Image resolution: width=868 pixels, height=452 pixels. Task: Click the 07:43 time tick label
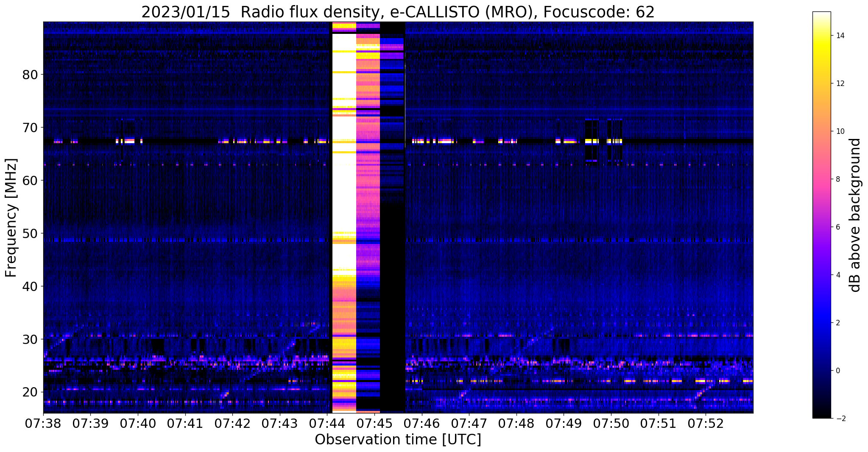pos(279,423)
